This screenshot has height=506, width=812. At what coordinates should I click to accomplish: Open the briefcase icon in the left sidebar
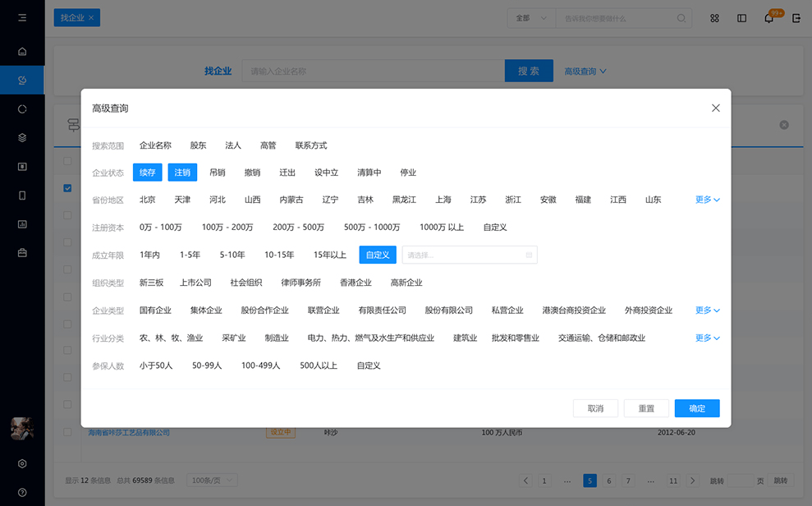click(22, 252)
